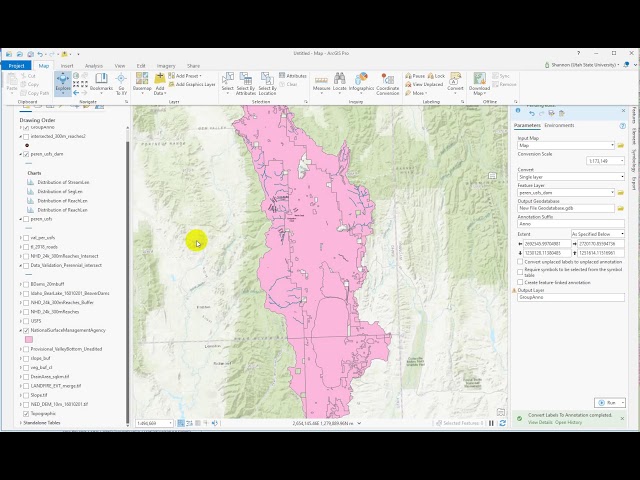Switch to the Imagery ribbon tab
The image size is (640, 480).
pos(166,66)
